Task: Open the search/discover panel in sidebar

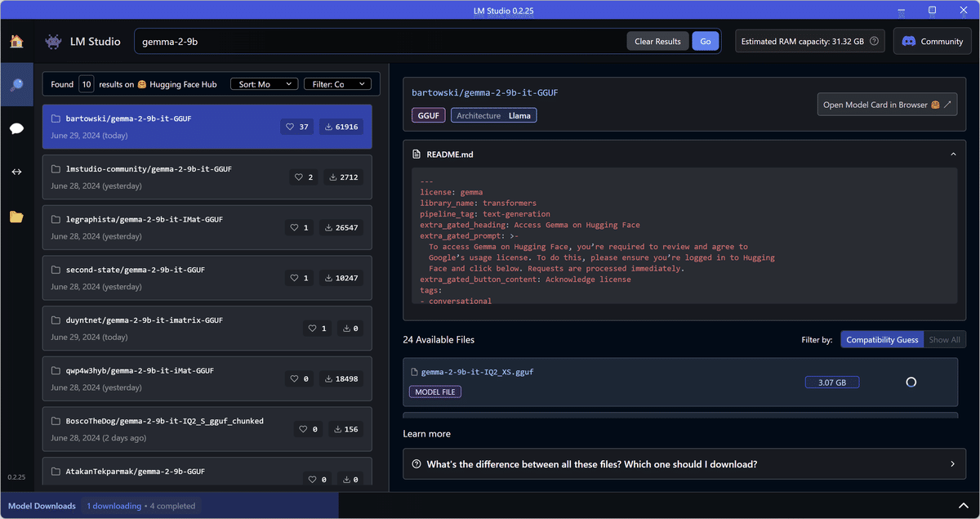Action: tap(17, 84)
